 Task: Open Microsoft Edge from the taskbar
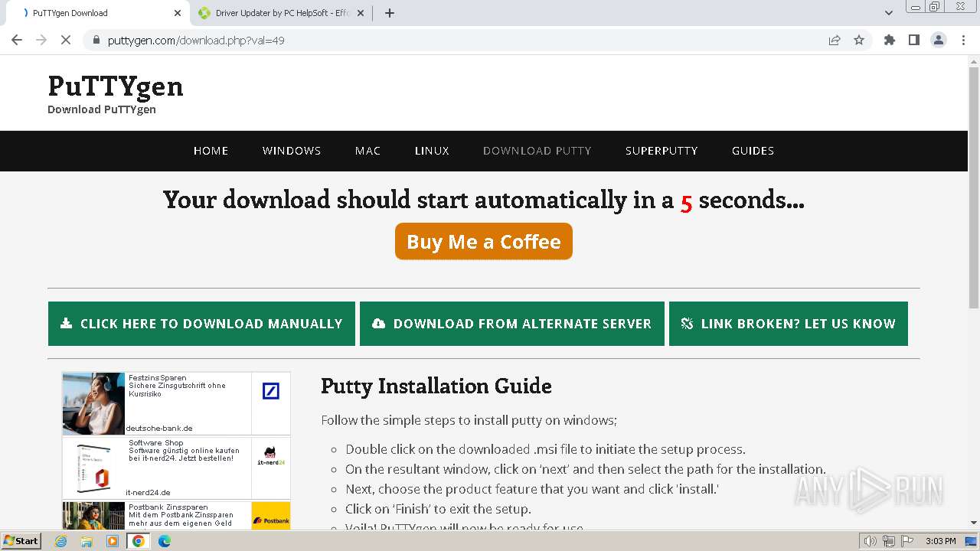pos(165,541)
